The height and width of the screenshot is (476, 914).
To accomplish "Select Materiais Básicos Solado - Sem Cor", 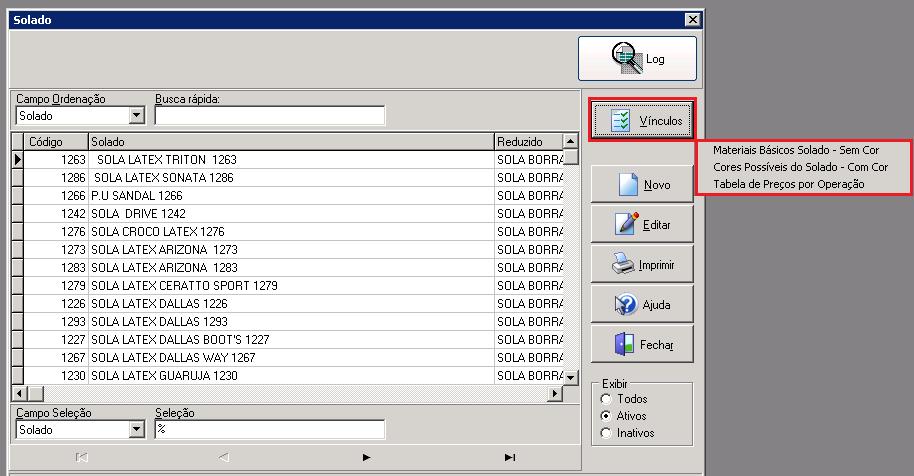I will (x=796, y=150).
